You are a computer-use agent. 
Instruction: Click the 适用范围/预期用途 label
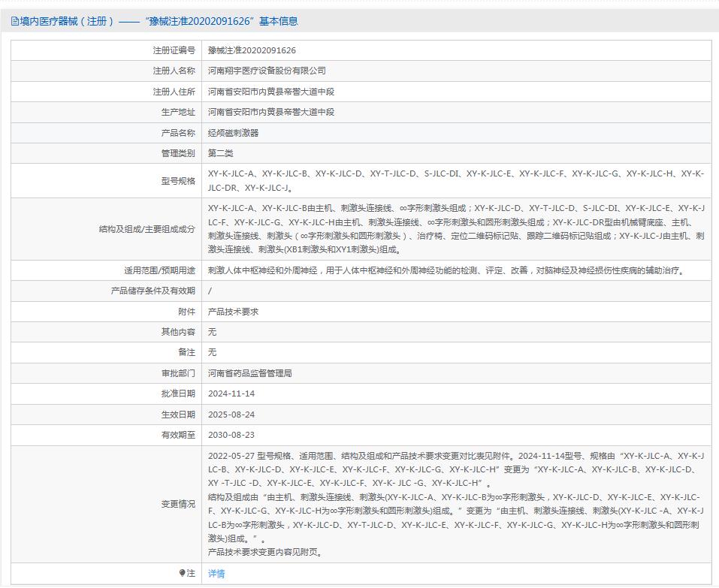click(159, 270)
